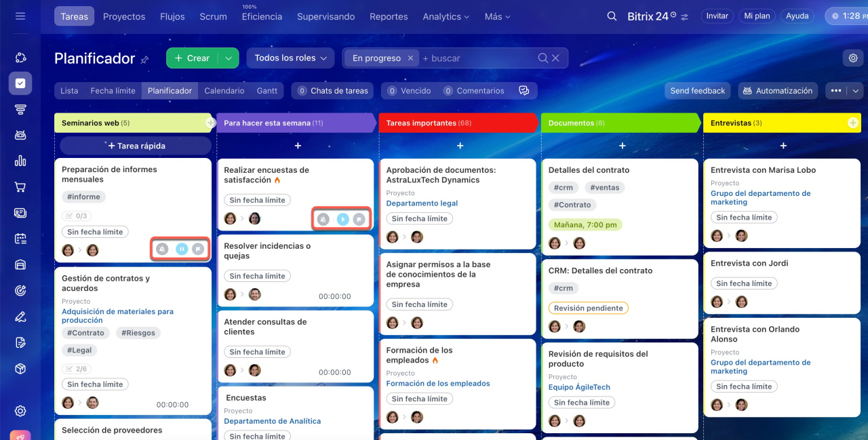Open planner settings gear icon at top right
The image size is (868, 440).
point(853,58)
